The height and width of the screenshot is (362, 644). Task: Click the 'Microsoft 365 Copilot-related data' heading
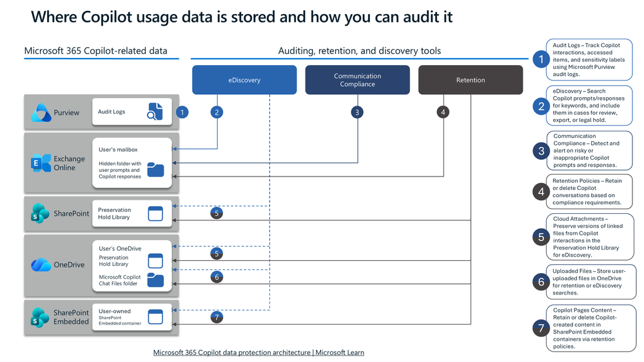pyautogui.click(x=95, y=51)
